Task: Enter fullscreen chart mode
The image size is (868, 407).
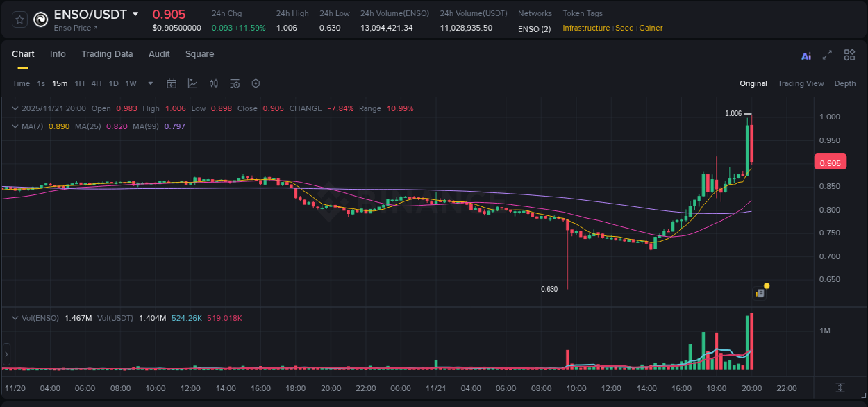Action: point(826,55)
